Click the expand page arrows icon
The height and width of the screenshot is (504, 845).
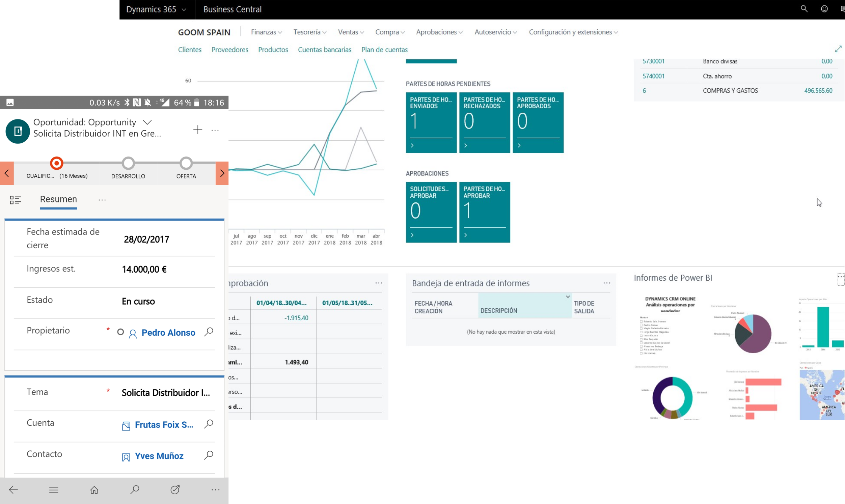[x=838, y=49]
